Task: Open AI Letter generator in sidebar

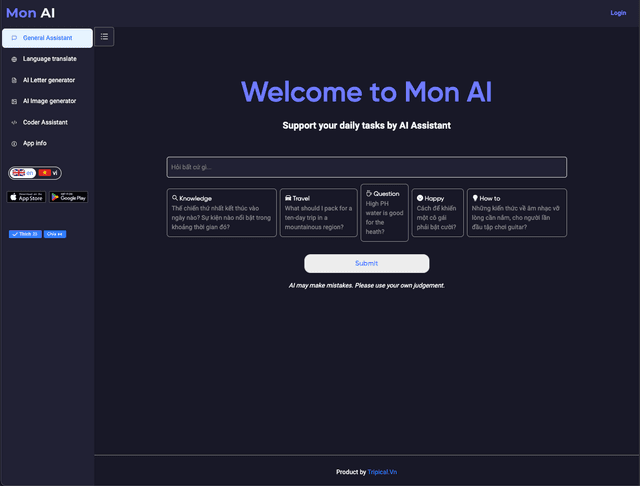Action: [47, 80]
